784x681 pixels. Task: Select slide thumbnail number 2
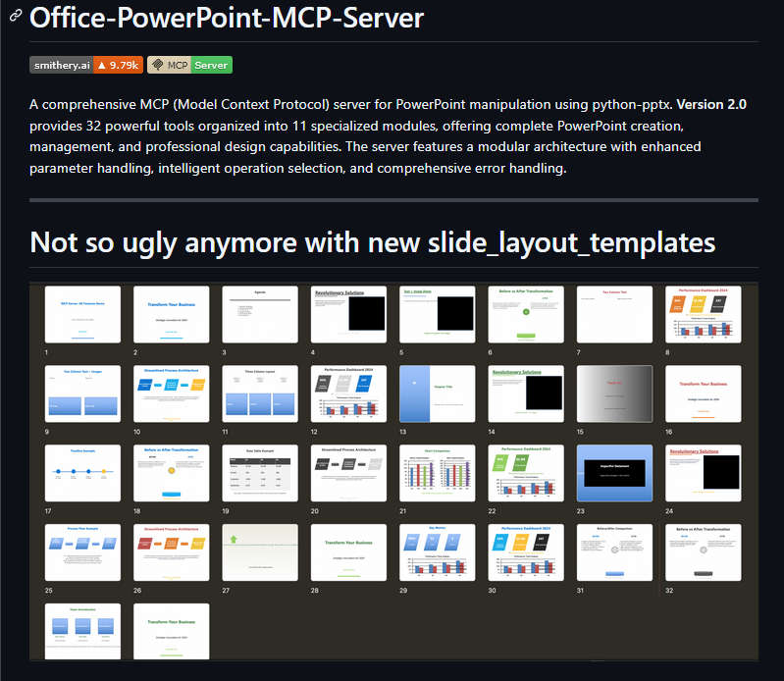(x=172, y=315)
